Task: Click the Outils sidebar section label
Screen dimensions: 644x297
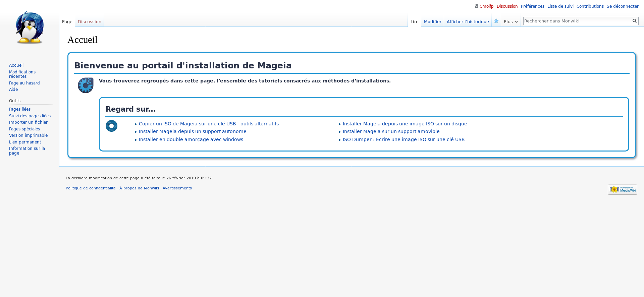Action: coord(15,101)
